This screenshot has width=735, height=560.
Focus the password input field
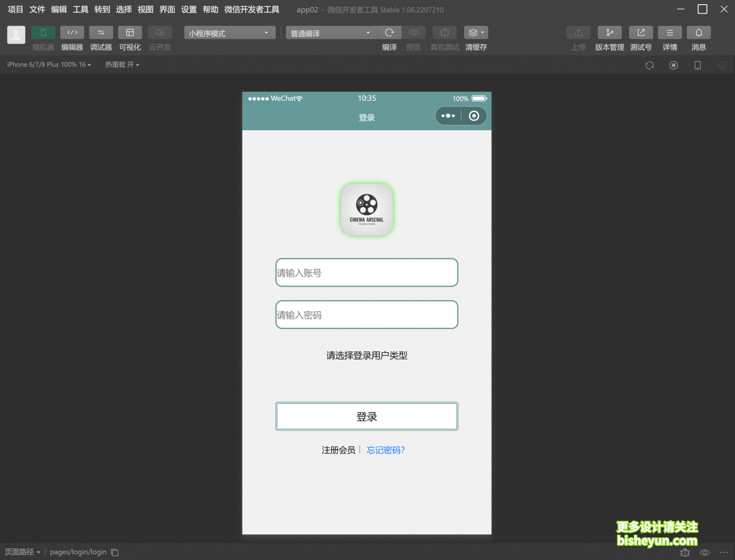click(x=367, y=314)
